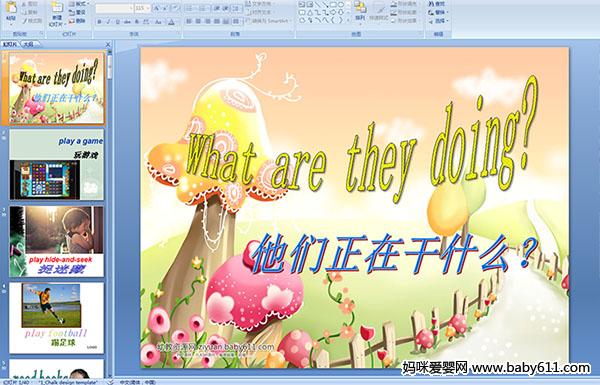Toggle underline formatting
The width and height of the screenshot is (600, 385).
(117, 22)
